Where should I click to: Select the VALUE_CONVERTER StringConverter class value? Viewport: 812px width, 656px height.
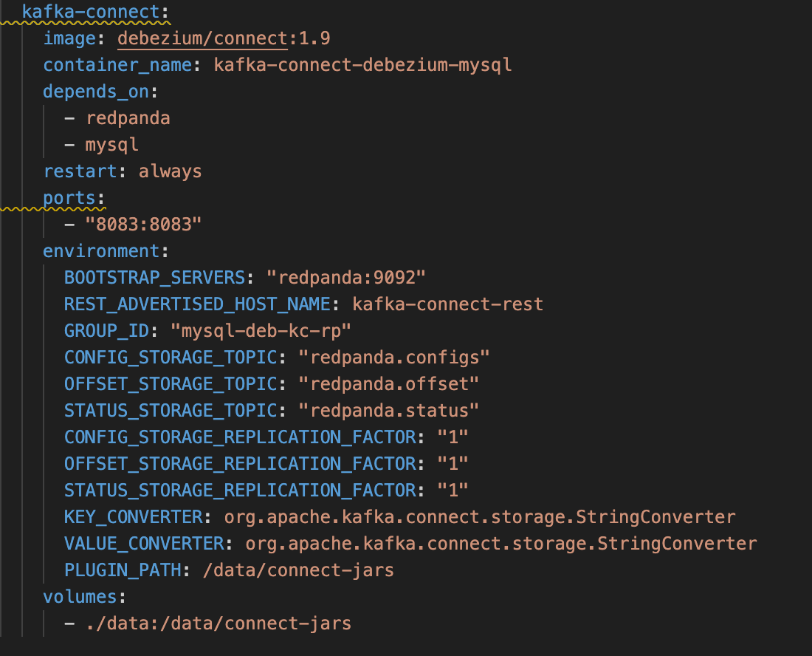tap(500, 544)
